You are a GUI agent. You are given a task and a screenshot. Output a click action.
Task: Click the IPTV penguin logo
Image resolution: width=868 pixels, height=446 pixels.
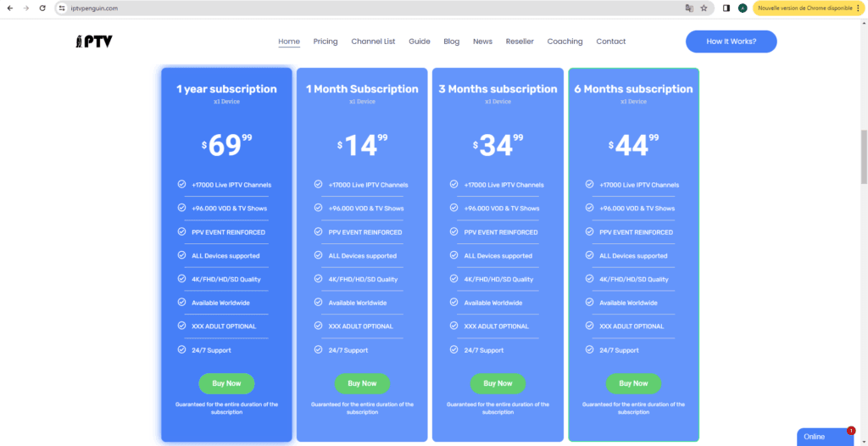[93, 42]
